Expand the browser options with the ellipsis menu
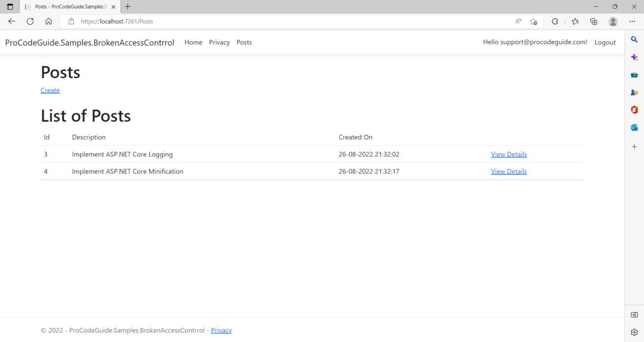The image size is (644, 342). 632,21
